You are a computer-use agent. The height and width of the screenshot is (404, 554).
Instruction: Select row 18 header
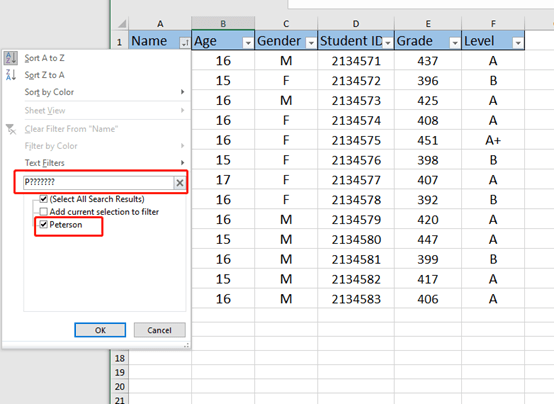click(120, 358)
